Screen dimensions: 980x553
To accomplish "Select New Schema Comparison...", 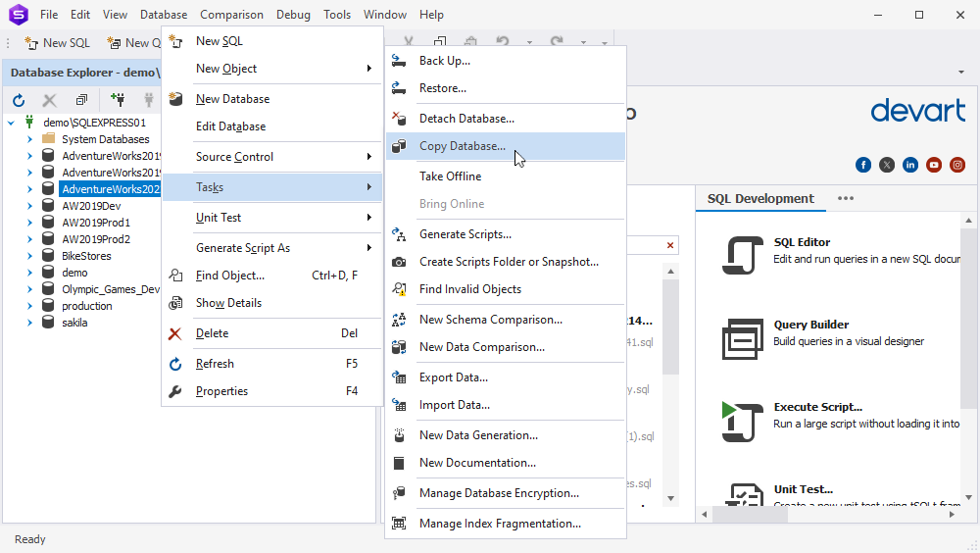I will pyautogui.click(x=506, y=320).
